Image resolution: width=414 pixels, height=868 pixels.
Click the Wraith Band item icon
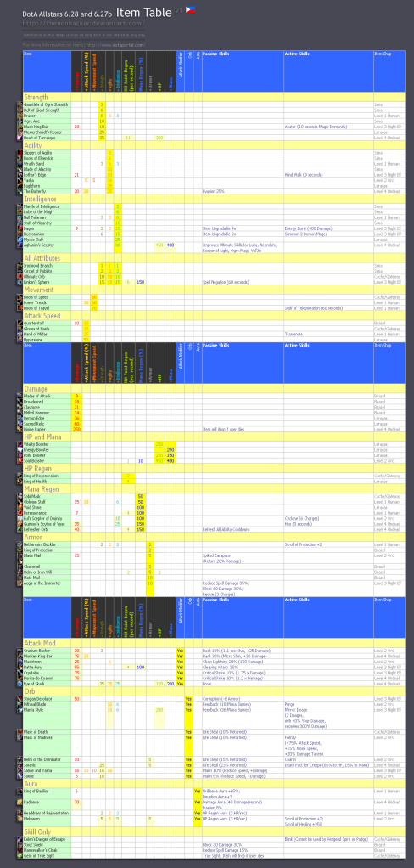pyautogui.click(x=20, y=164)
